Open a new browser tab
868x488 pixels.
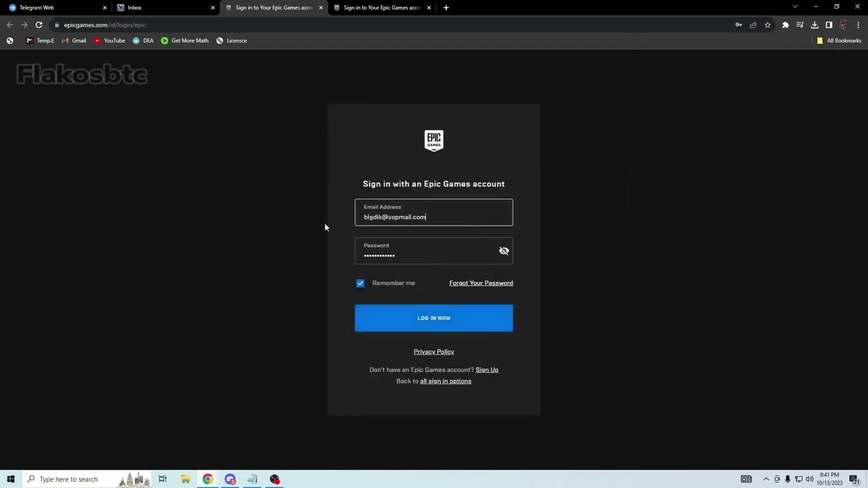click(446, 7)
